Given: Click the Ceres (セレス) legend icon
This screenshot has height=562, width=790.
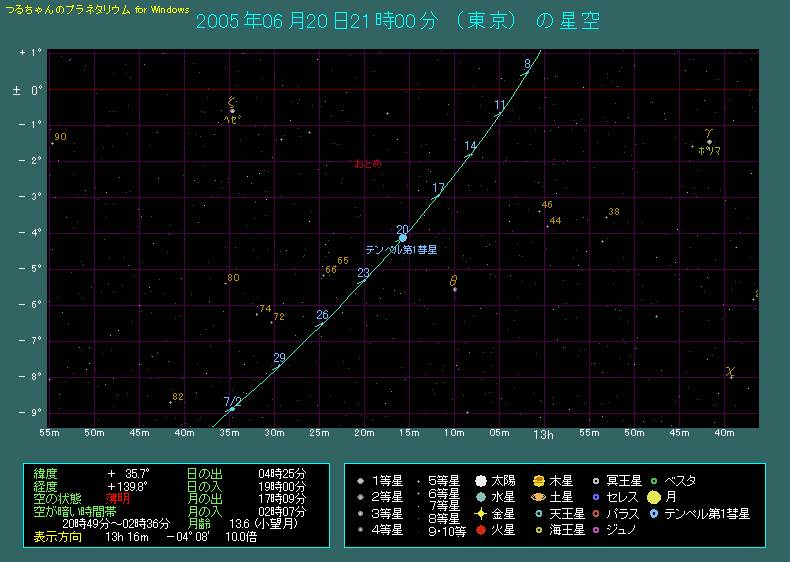Looking at the screenshot, I should [596, 496].
